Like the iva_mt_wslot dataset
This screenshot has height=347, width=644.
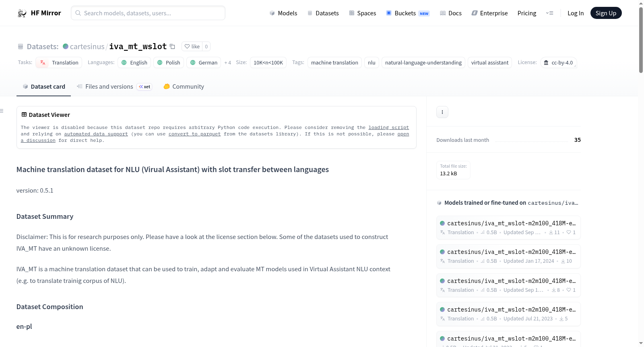click(x=192, y=46)
